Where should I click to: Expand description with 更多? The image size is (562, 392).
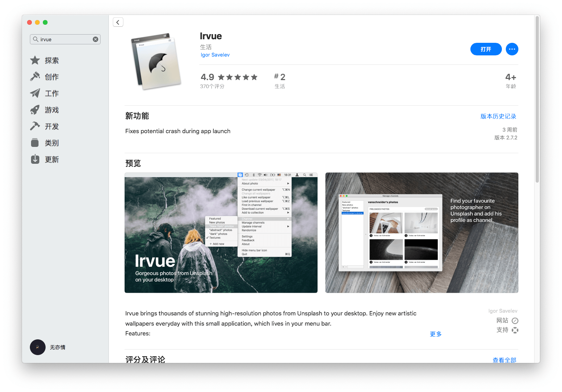coord(435,334)
